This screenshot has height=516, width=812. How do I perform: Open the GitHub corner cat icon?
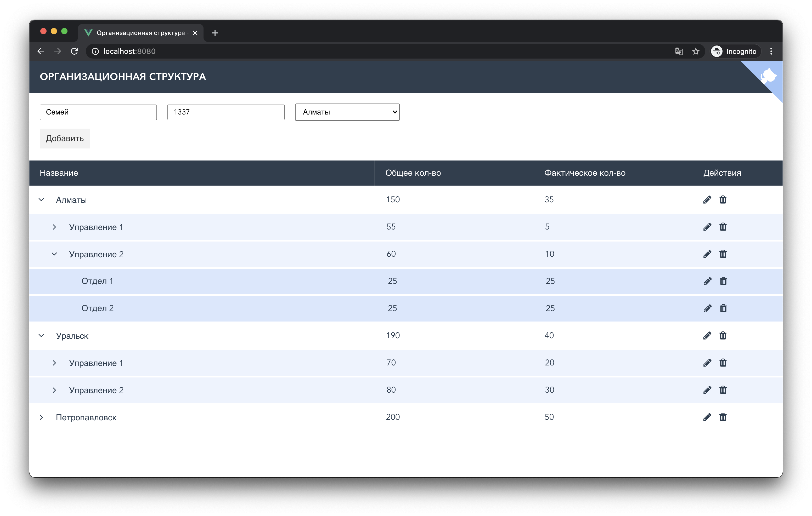click(x=769, y=76)
